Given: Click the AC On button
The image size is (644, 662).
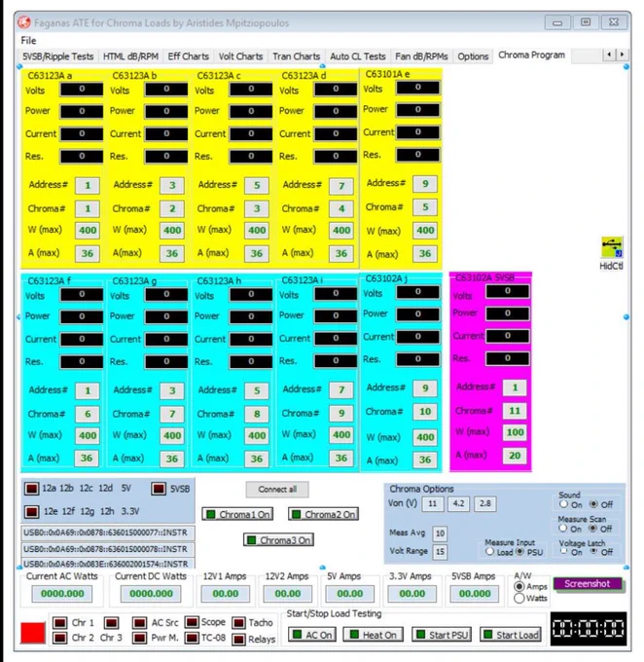Looking at the screenshot, I should (312, 635).
